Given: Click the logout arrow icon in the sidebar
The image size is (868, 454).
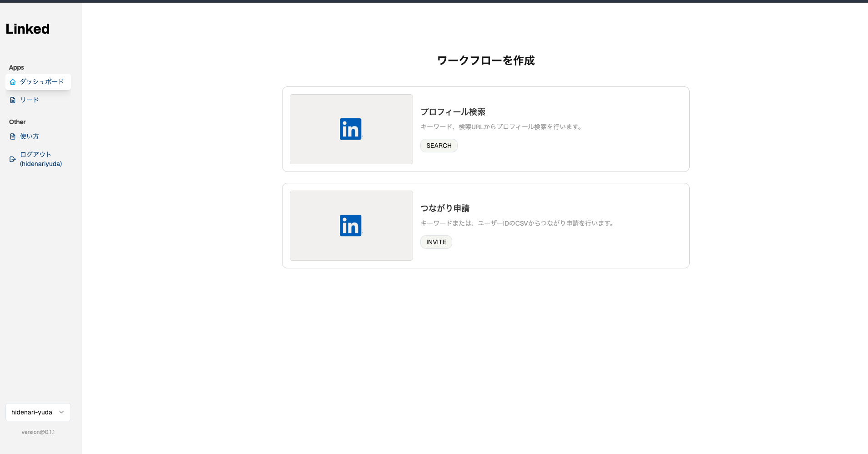Looking at the screenshot, I should pos(12,159).
